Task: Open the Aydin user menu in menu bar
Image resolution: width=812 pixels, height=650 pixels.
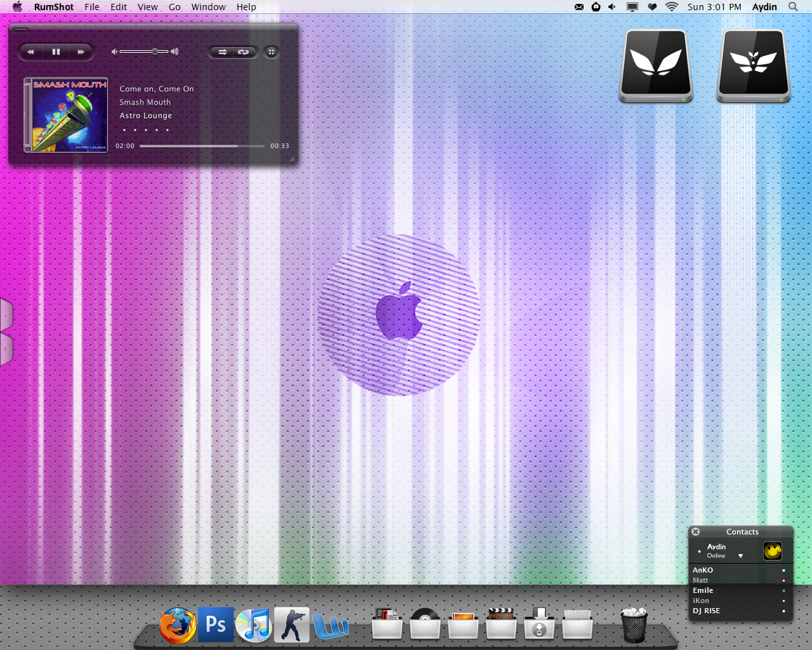Action: pyautogui.click(x=764, y=7)
